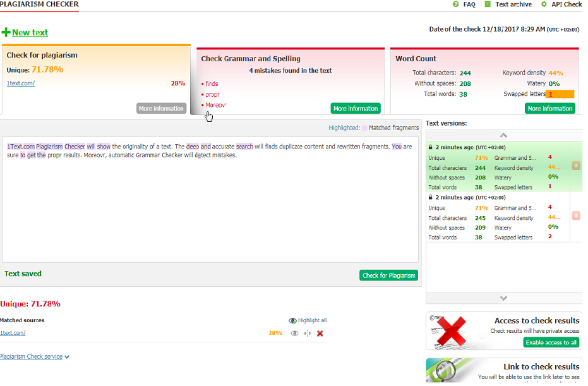Open FAQ via the question mark icon
The image size is (588, 386).
tap(455, 4)
